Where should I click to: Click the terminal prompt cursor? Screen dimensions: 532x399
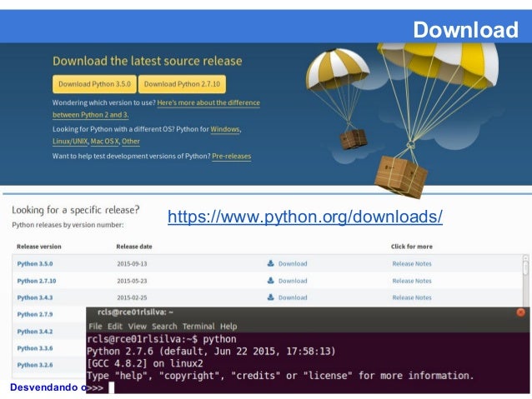click(x=111, y=387)
